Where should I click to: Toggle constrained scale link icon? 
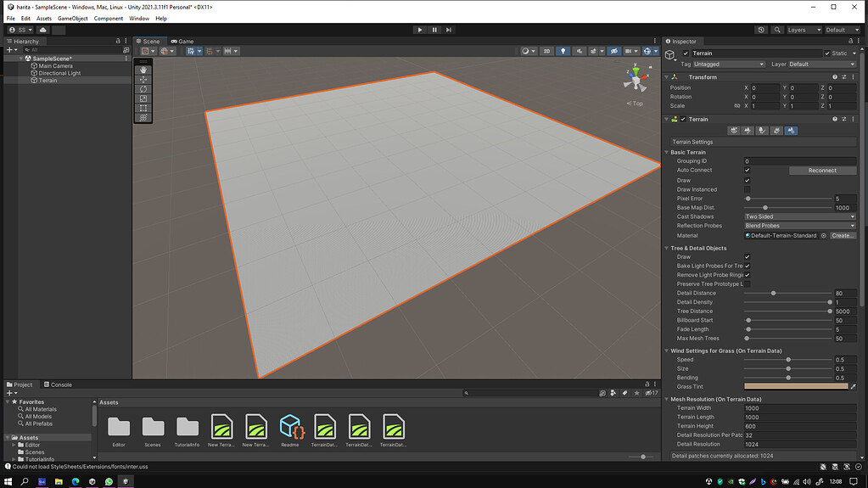point(736,106)
